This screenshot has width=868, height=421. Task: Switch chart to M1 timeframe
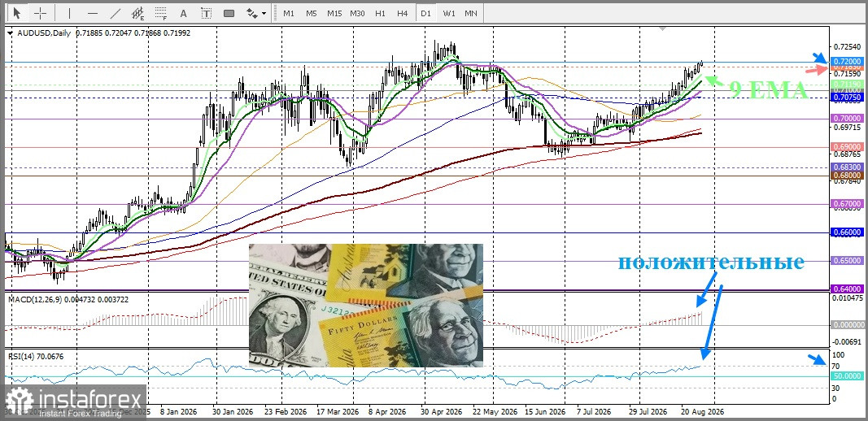point(289,13)
